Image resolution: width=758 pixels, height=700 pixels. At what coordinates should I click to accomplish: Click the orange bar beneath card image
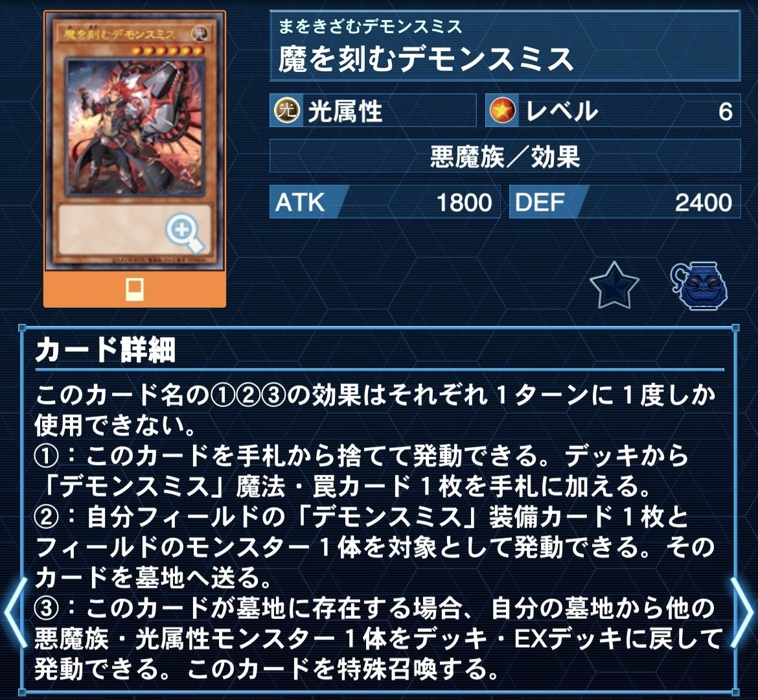[135, 289]
